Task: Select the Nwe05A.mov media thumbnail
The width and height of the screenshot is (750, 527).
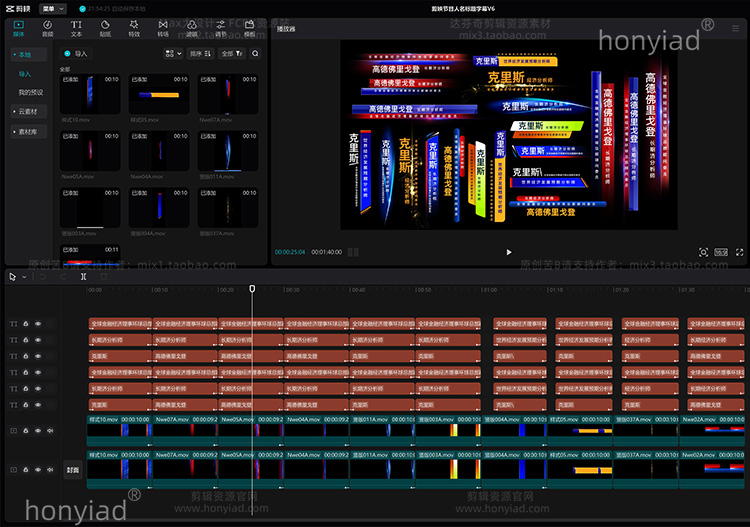Action: pos(90,151)
